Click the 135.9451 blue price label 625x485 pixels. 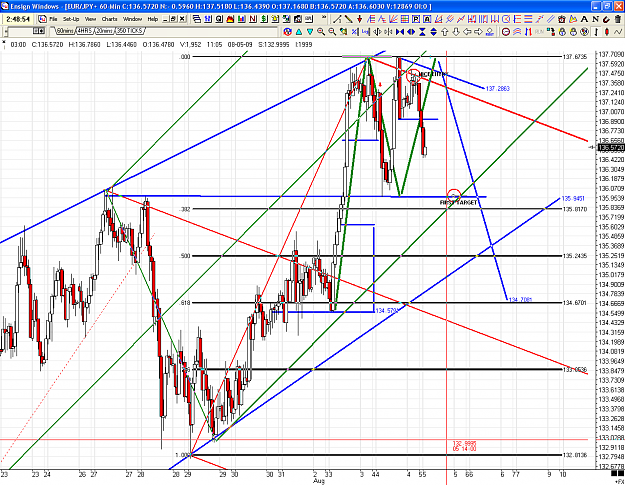[x=573, y=198]
